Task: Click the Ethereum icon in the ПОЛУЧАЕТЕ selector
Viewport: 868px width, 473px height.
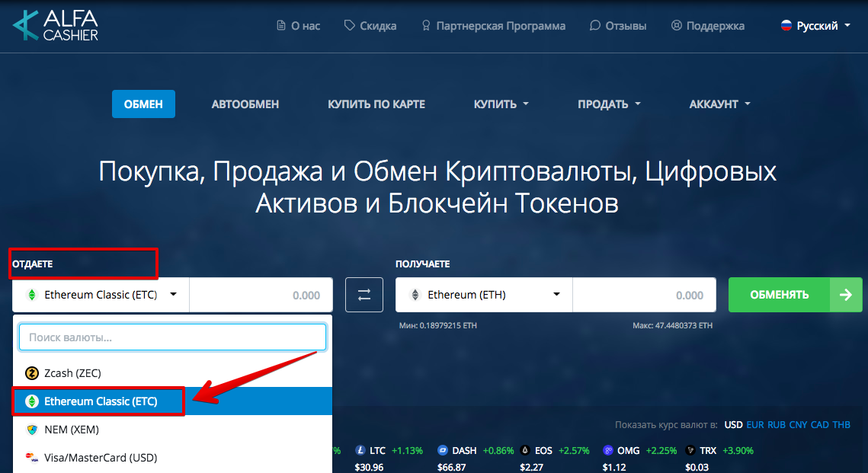Action: point(415,295)
